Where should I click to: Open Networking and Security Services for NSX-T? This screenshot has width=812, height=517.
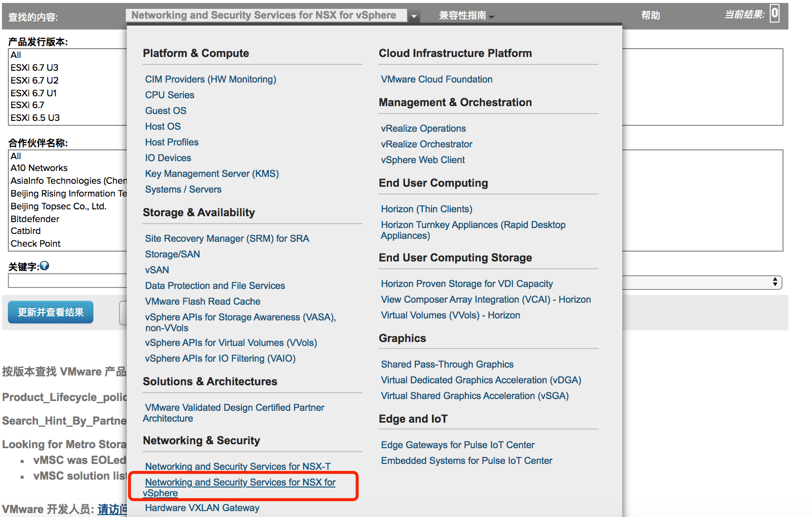tap(238, 466)
